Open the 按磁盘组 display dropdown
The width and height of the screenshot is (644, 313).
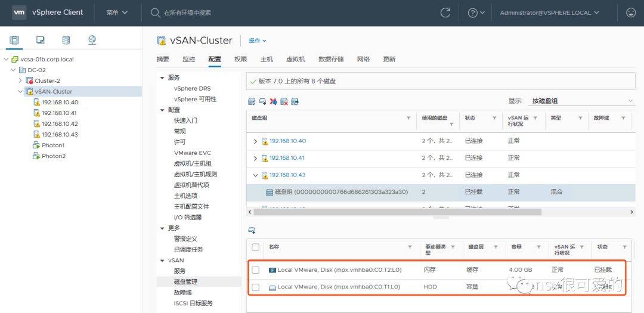pos(581,101)
